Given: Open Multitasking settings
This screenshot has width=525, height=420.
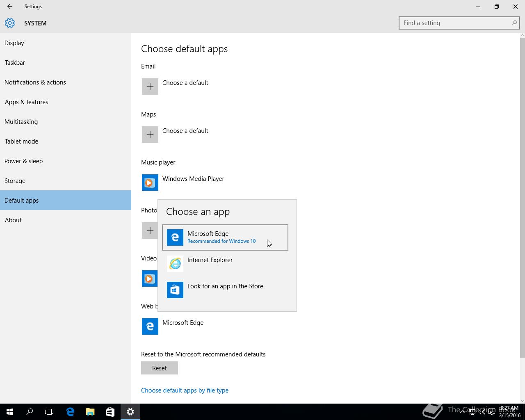Looking at the screenshot, I should (x=66, y=121).
